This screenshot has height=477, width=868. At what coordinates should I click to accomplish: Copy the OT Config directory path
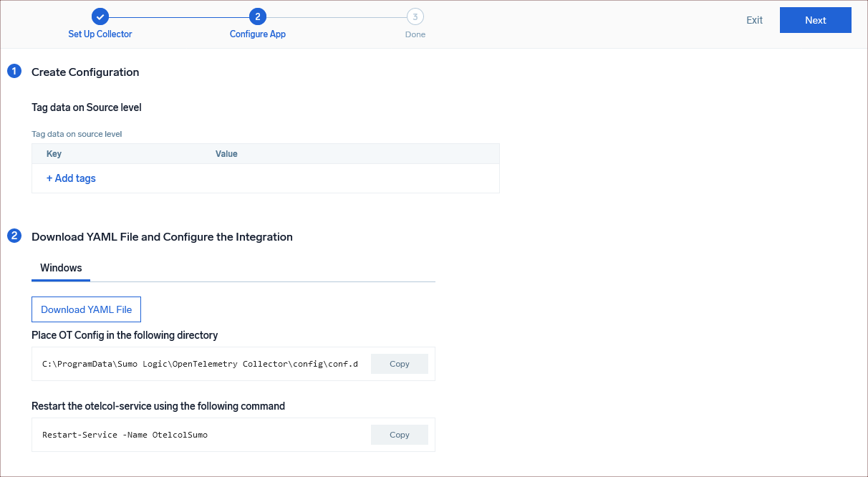coord(399,363)
